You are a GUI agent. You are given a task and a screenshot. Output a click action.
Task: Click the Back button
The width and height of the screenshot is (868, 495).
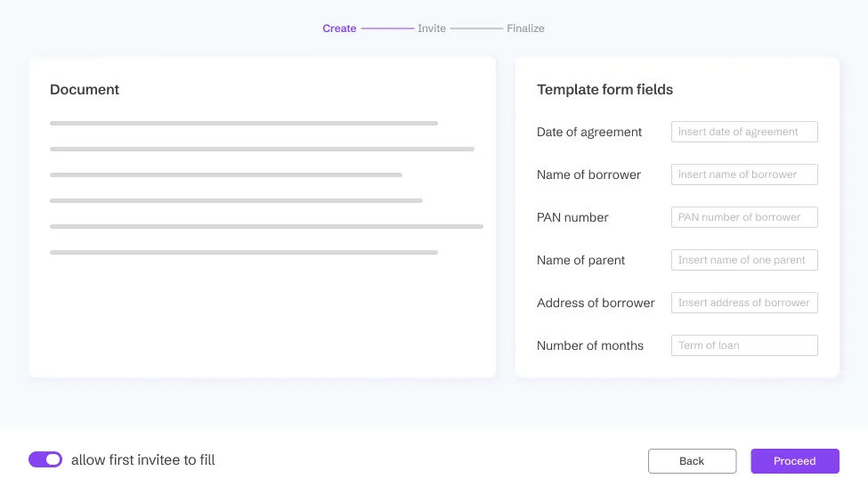point(692,461)
